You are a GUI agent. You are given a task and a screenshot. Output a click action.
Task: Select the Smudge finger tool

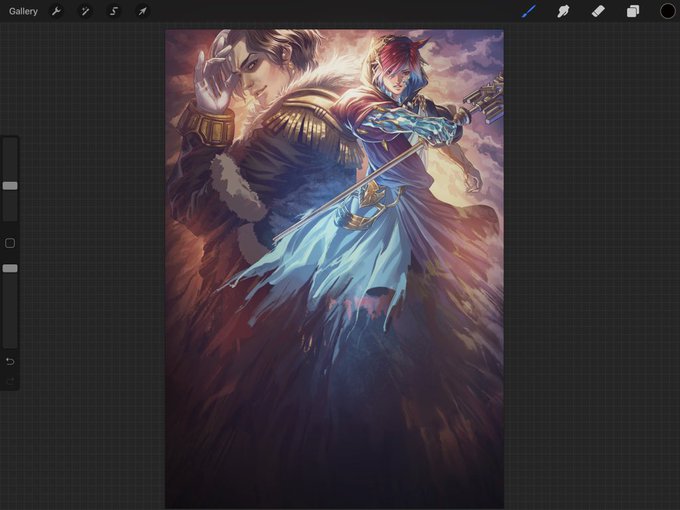click(563, 11)
